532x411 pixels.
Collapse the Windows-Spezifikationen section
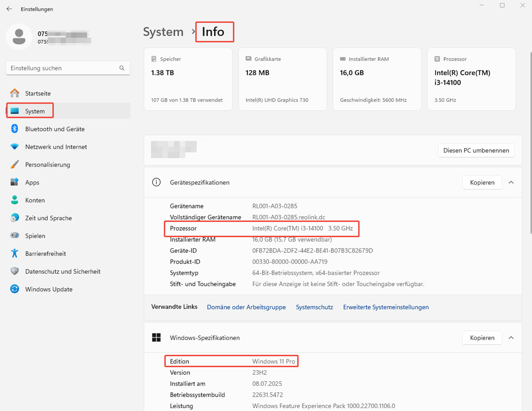tap(511, 338)
